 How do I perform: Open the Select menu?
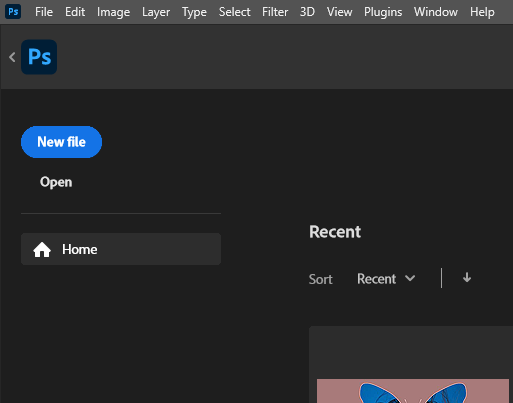[x=234, y=12]
